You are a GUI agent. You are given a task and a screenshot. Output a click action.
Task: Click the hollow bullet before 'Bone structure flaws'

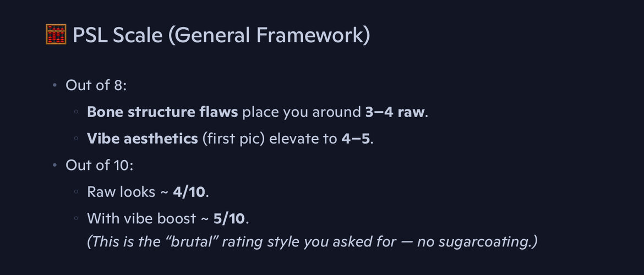click(76, 113)
